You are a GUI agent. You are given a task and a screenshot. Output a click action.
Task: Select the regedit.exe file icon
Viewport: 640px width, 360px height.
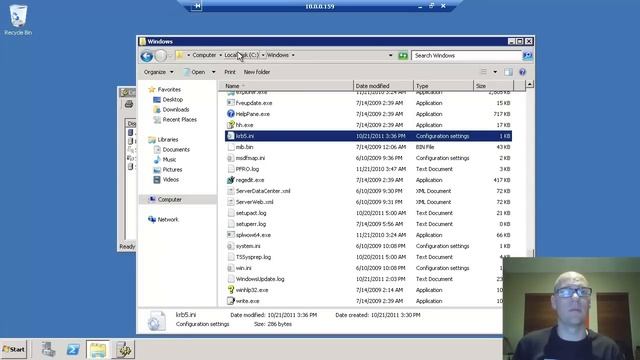(x=231, y=180)
